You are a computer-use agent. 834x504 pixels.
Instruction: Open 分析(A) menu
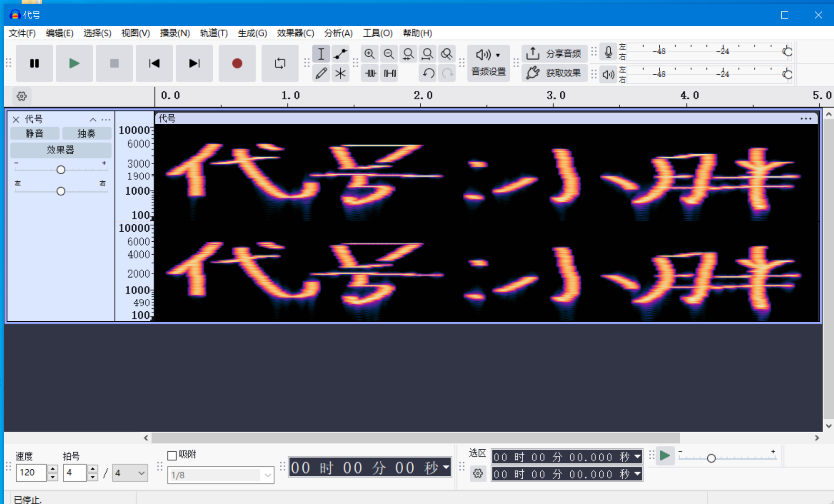click(338, 33)
